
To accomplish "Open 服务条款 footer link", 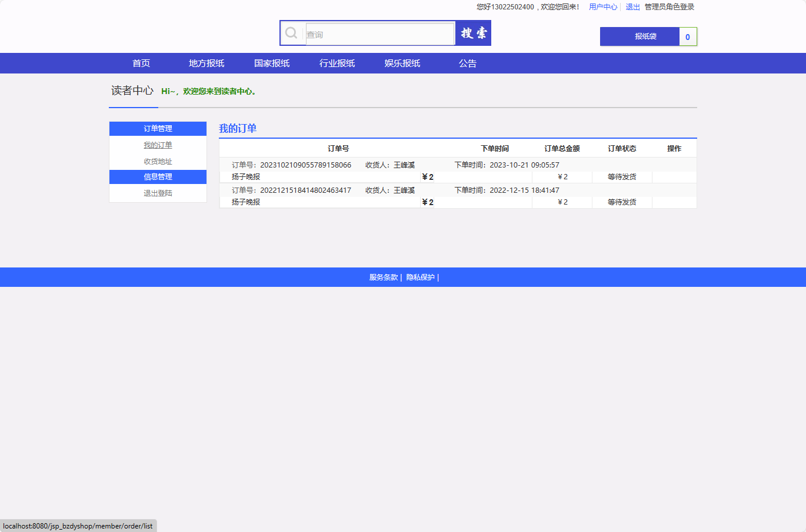I will click(384, 277).
